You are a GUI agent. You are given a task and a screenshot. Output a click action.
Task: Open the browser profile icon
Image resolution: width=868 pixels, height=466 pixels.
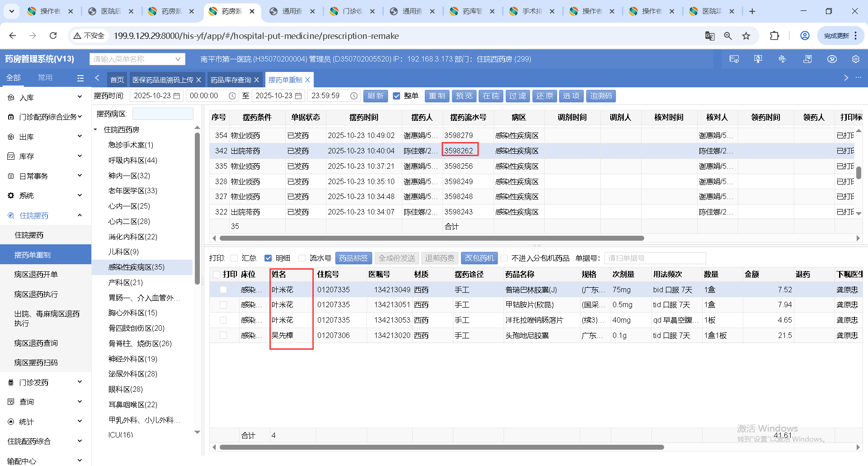tap(805, 36)
